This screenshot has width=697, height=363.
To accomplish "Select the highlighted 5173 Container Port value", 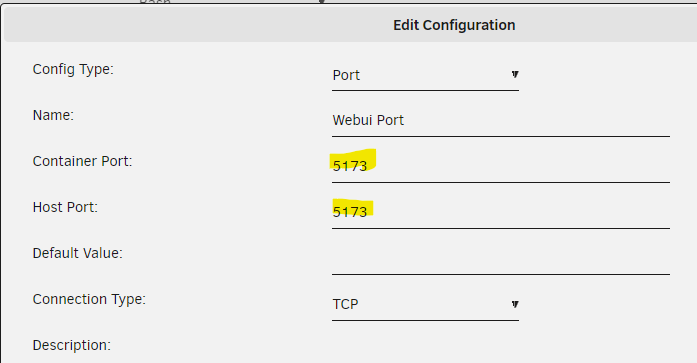I will pos(350,166).
